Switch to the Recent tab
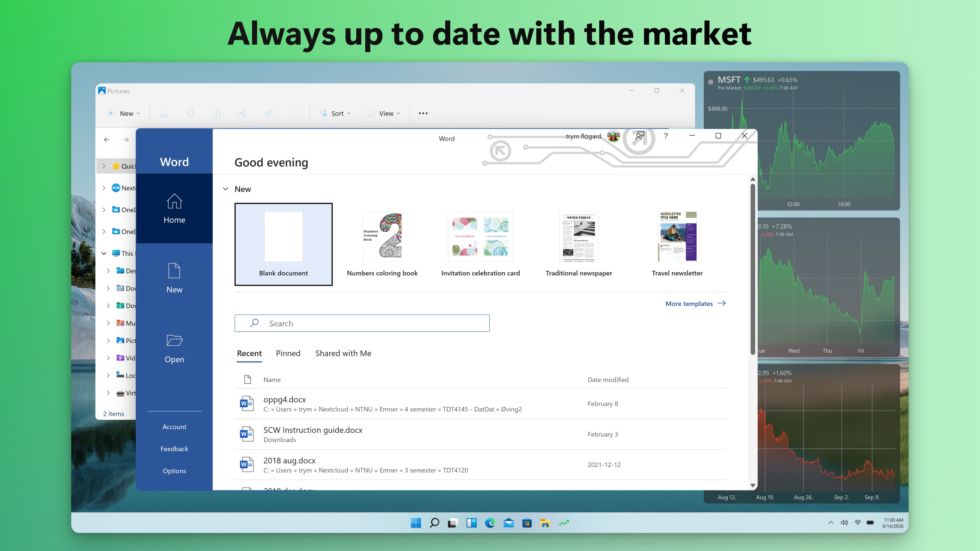The image size is (980, 551). [x=249, y=353]
